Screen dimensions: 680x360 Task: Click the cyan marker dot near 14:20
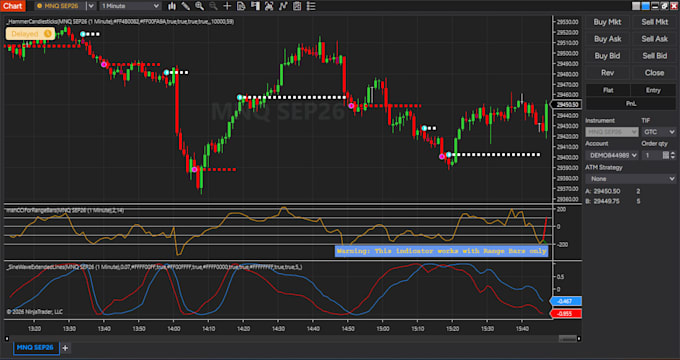click(240, 97)
